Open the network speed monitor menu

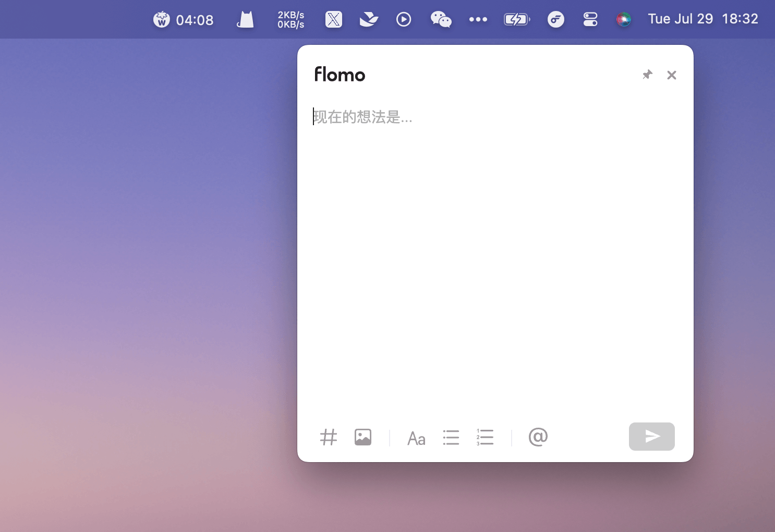290,20
